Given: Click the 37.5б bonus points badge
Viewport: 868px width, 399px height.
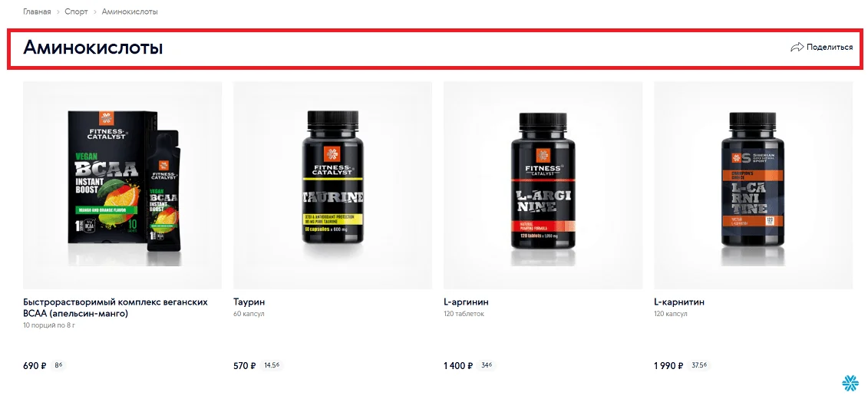Looking at the screenshot, I should [700, 365].
